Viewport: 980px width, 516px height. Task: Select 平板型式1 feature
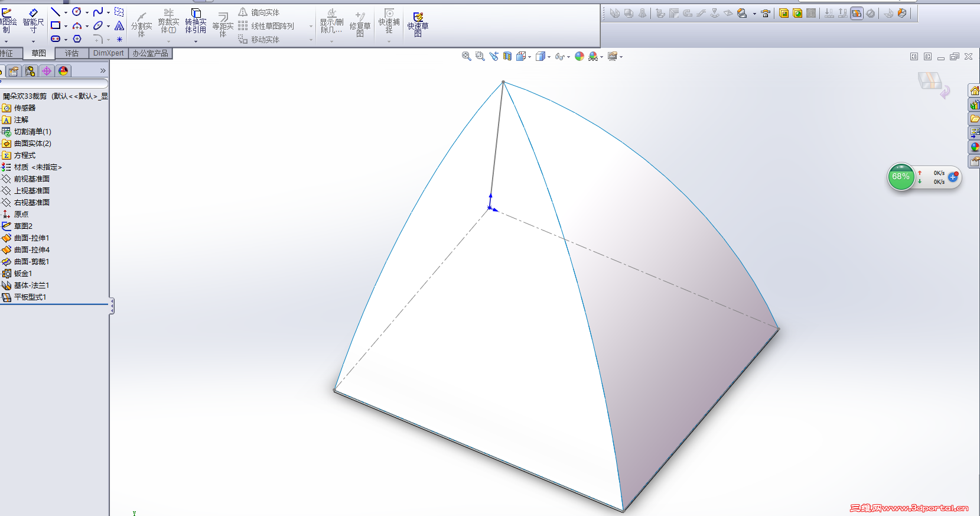click(x=30, y=297)
